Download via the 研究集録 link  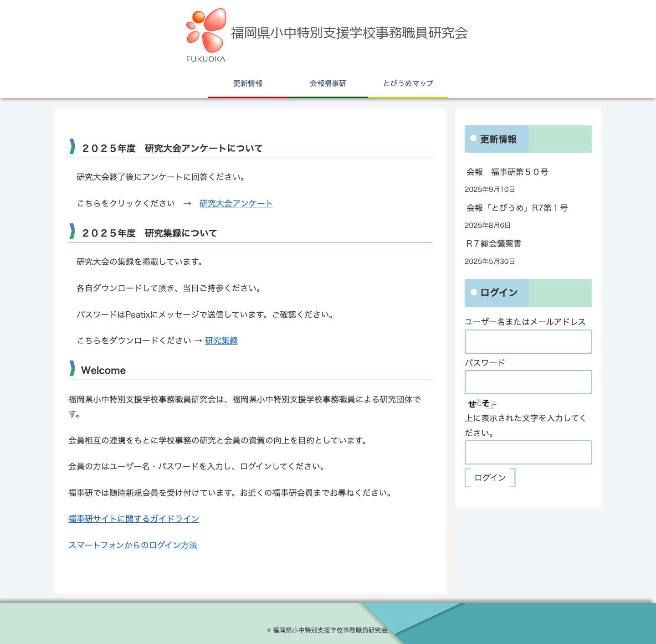pos(221,340)
